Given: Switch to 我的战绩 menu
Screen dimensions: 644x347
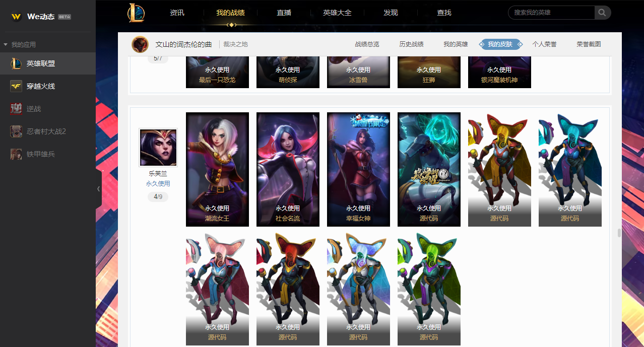Looking at the screenshot, I should (230, 13).
